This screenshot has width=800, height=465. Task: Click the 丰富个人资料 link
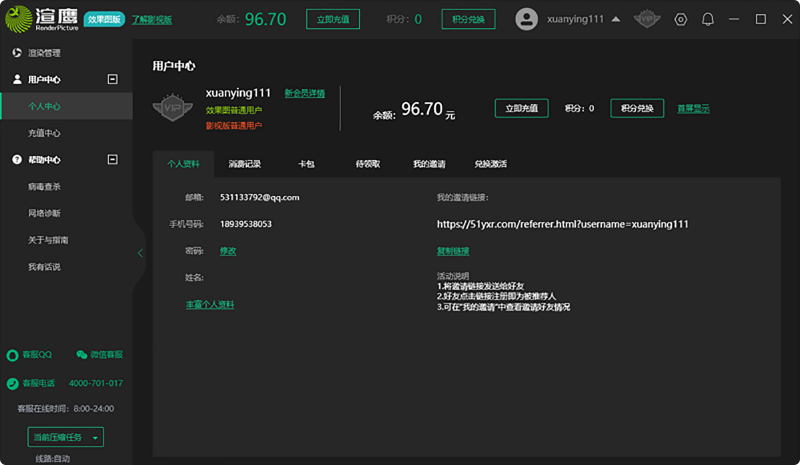pyautogui.click(x=210, y=305)
